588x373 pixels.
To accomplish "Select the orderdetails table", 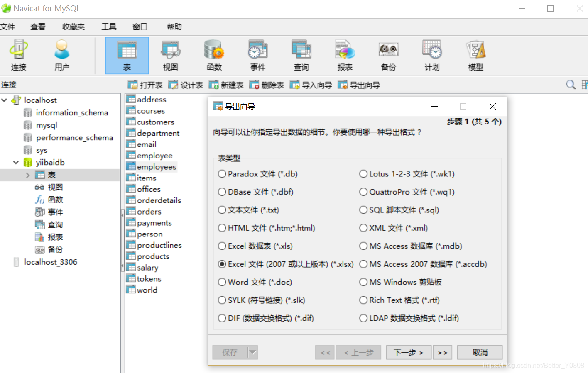I will pyautogui.click(x=154, y=200).
